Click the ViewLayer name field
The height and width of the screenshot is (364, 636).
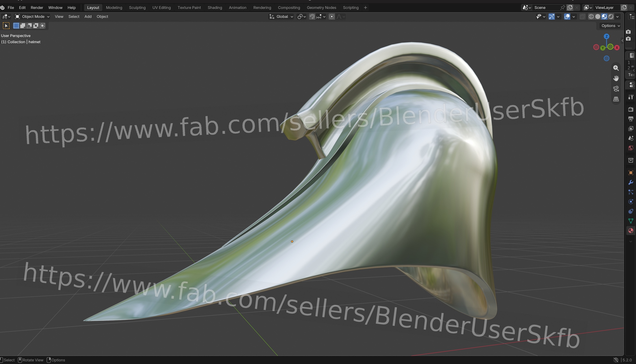607,7
